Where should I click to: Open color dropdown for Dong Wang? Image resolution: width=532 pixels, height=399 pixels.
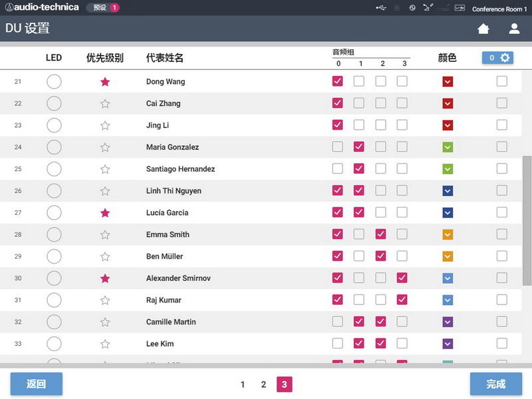coord(448,82)
